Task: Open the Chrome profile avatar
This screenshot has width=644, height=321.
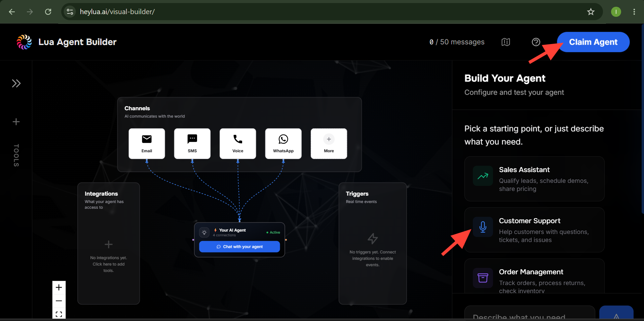Action: [x=616, y=12]
